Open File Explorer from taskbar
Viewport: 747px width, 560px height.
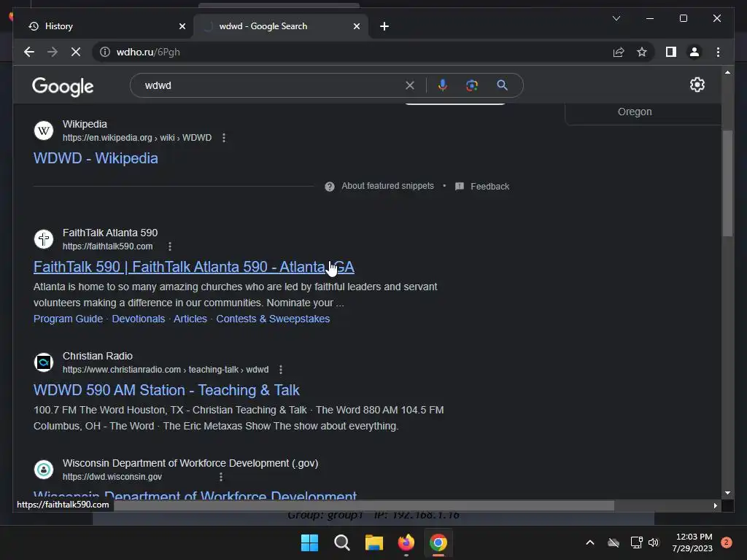pos(374,542)
